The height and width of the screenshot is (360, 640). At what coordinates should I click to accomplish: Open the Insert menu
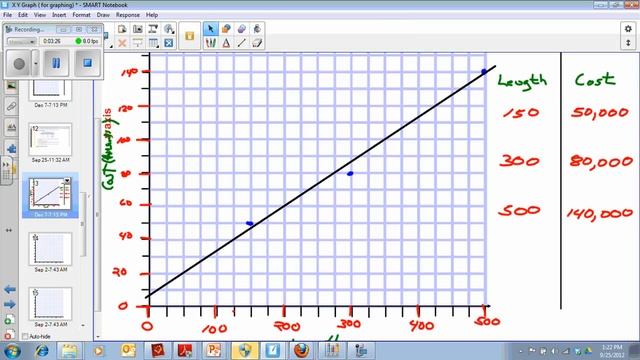click(59, 15)
